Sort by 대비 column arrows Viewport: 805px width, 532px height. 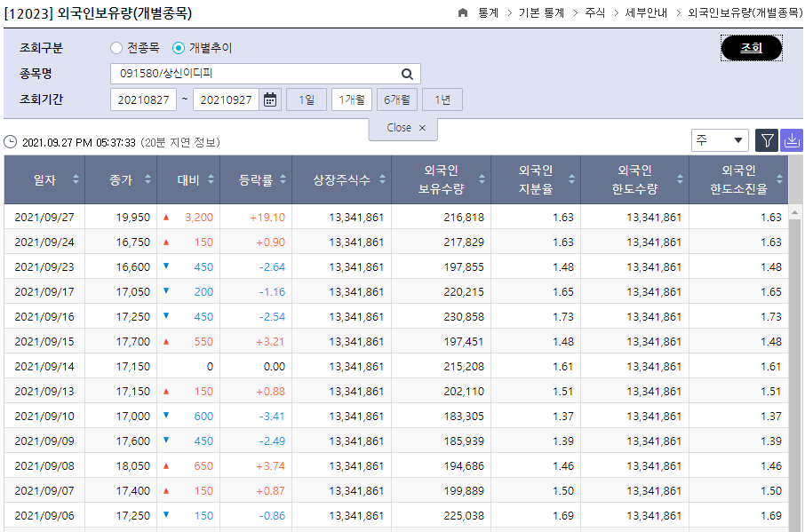click(x=211, y=179)
